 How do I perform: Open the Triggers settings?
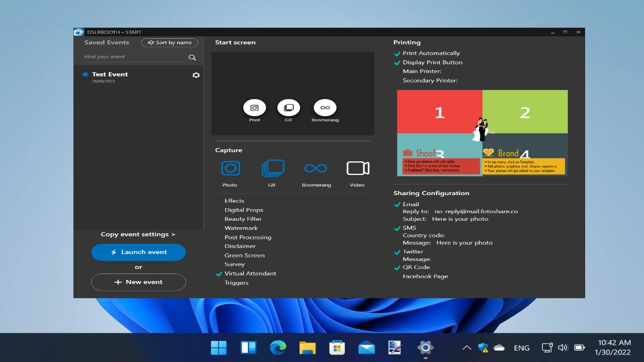(236, 283)
